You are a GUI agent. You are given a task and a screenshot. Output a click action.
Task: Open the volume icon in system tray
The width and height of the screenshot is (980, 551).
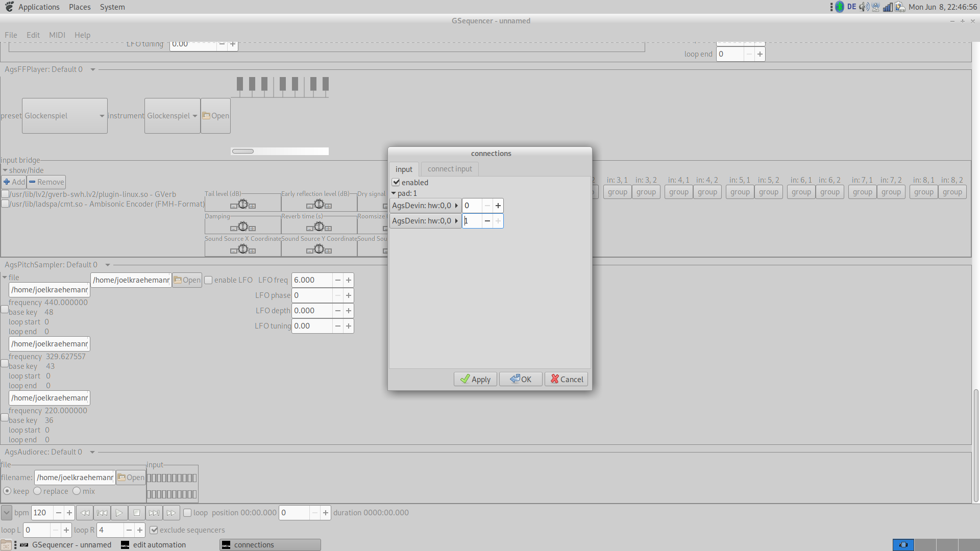pos(863,7)
